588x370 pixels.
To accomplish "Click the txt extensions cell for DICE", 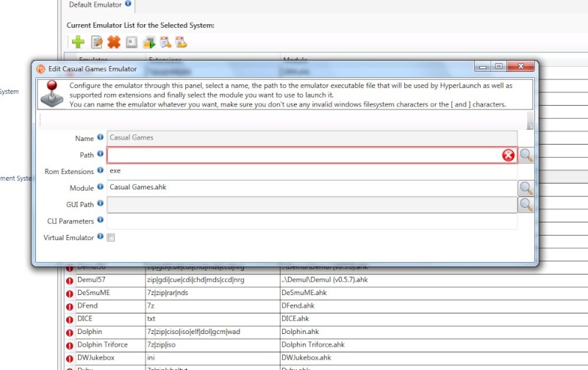I will point(212,319).
